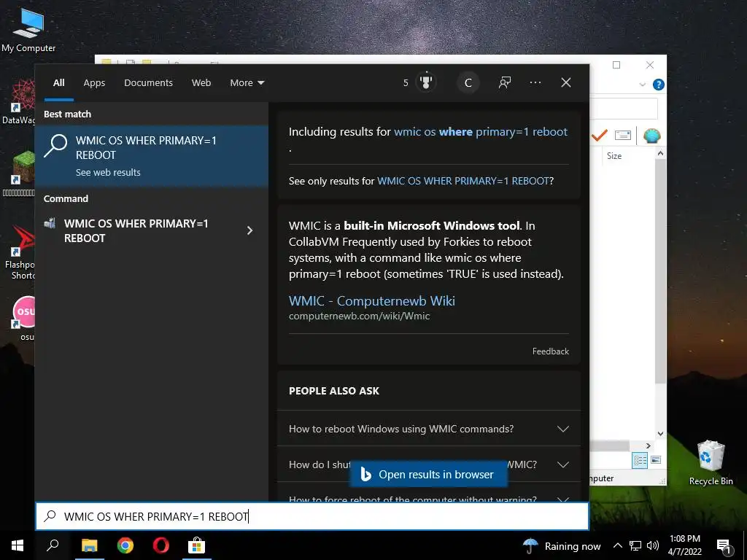Switch to the Web search tab
Viewport: 747px width, 560px height.
[201, 83]
